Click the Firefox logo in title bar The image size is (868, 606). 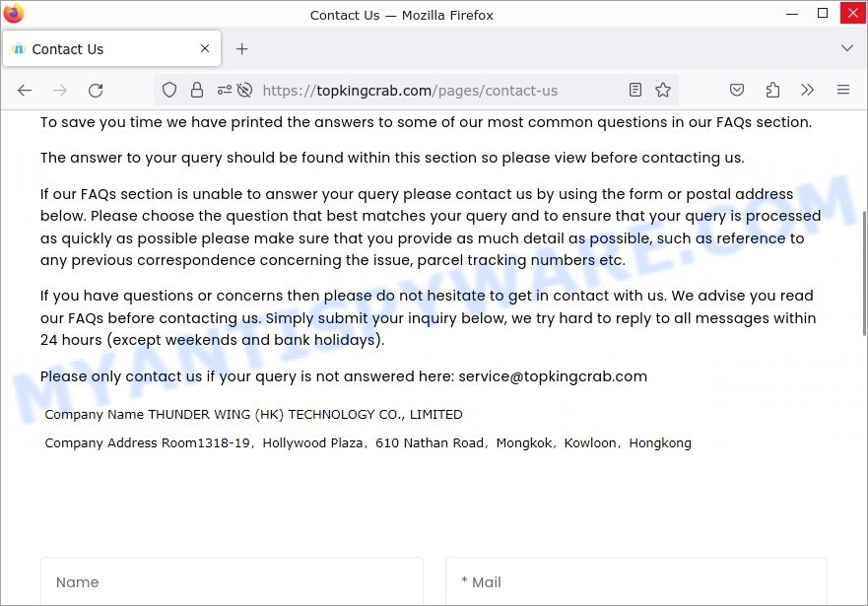[13, 14]
